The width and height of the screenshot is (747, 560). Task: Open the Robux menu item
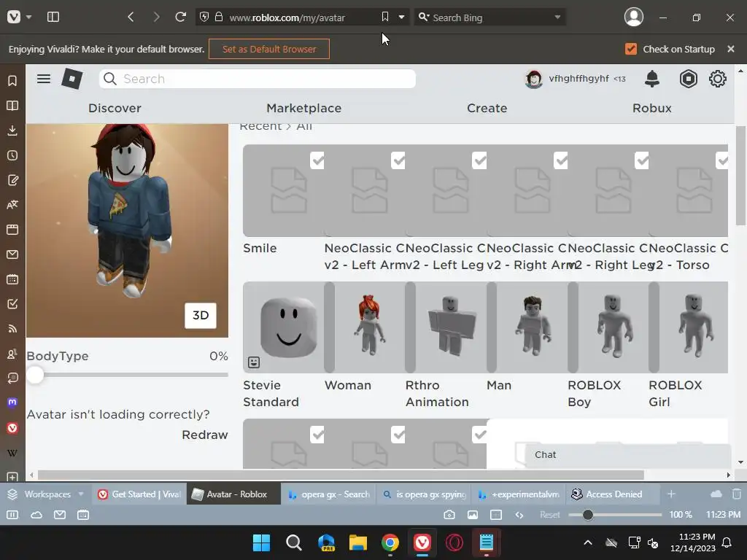(x=651, y=108)
